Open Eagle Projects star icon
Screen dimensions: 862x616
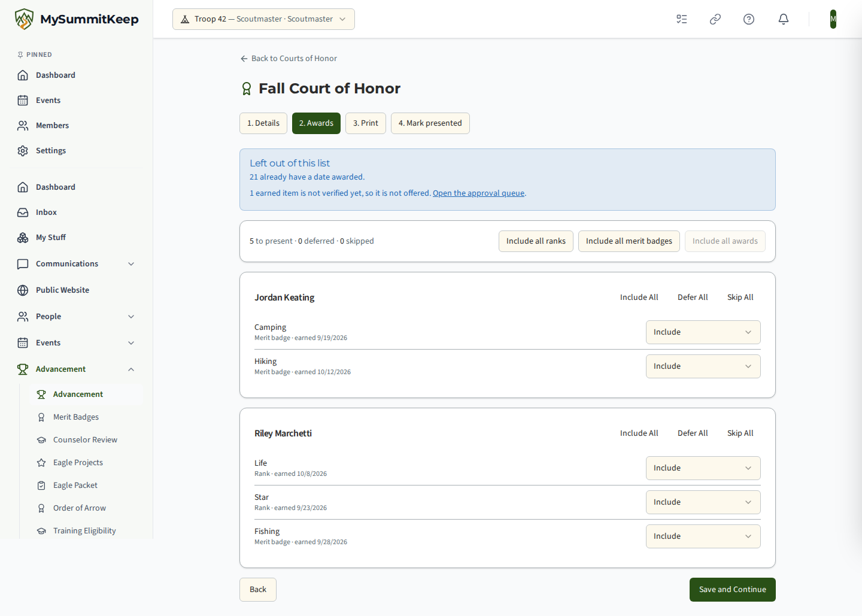point(41,463)
